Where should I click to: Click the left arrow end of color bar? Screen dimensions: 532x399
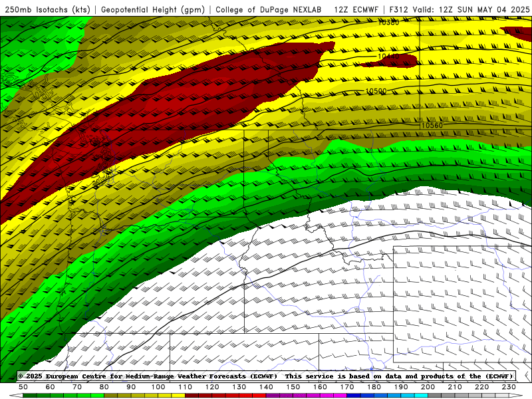pos(16,396)
